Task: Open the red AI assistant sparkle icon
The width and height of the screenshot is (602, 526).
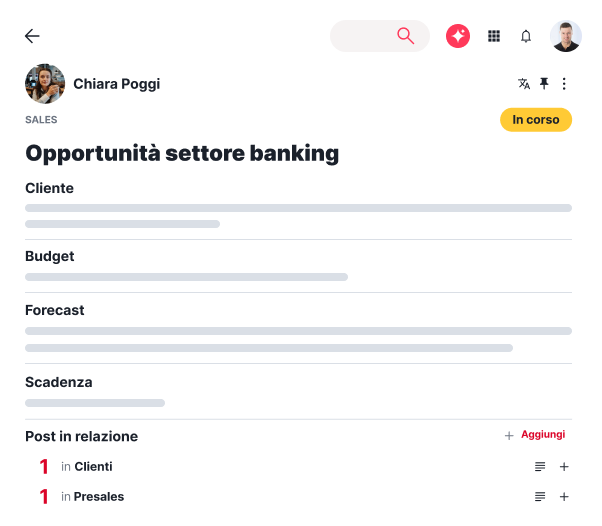Action: point(458,36)
